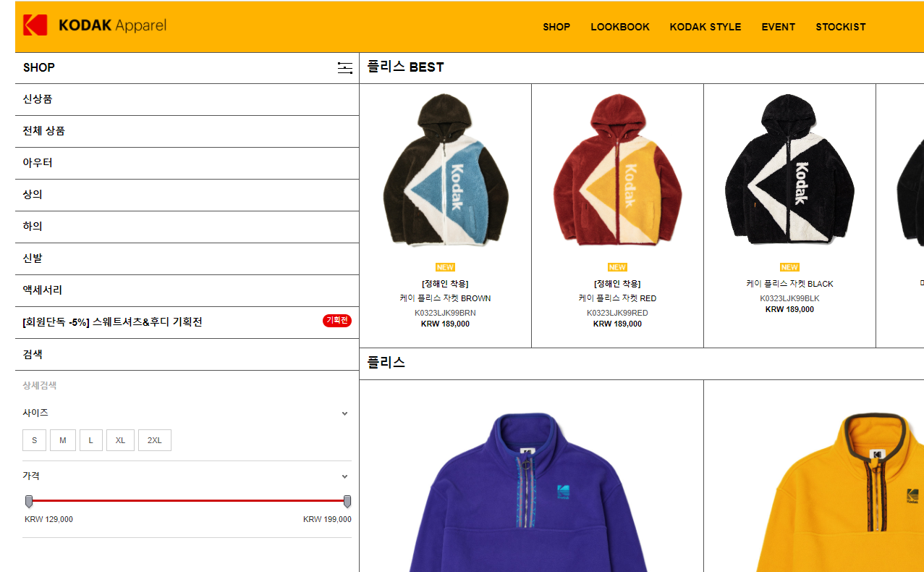Image resolution: width=924 pixels, height=572 pixels.
Task: Click the NEW badge under the red fleece jacket
Action: click(x=617, y=267)
